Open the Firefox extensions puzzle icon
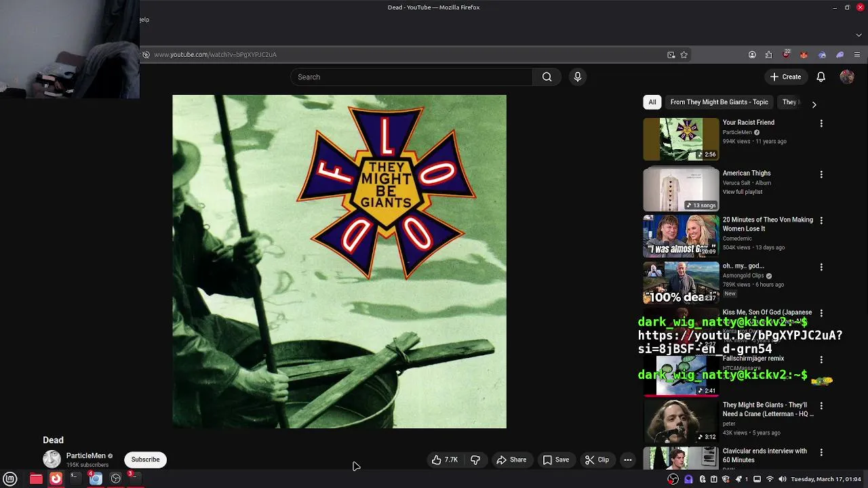The image size is (868, 488). [x=768, y=55]
